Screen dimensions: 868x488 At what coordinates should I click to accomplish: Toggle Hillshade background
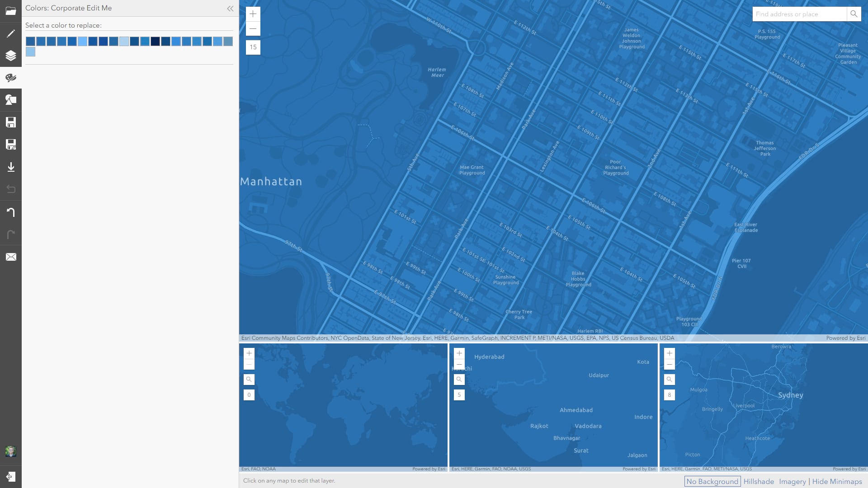coord(759,481)
